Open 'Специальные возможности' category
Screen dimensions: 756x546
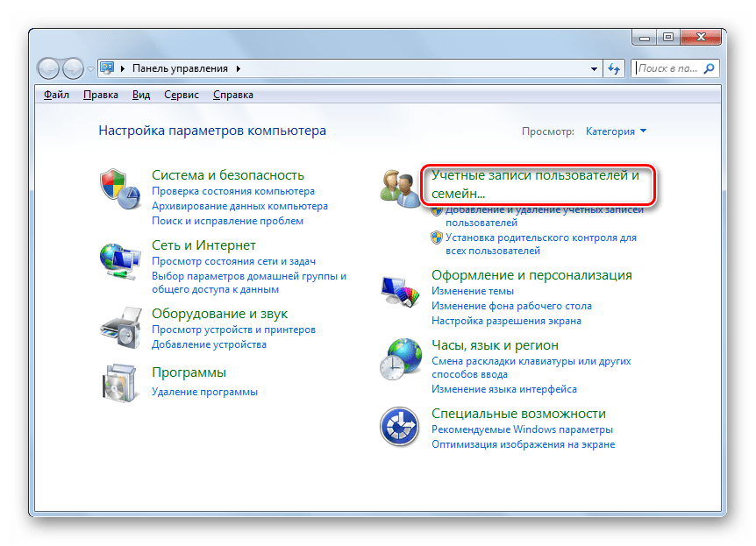click(x=519, y=414)
